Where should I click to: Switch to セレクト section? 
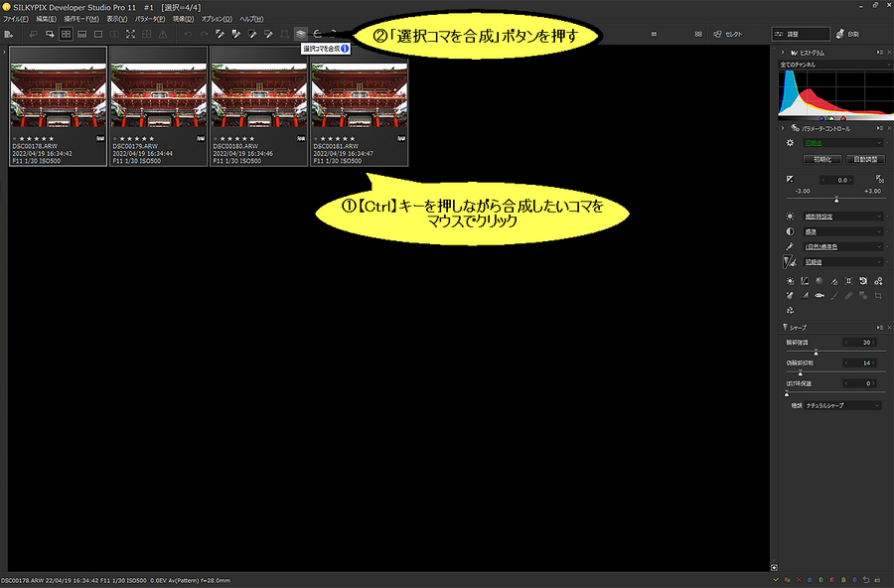tap(727, 34)
